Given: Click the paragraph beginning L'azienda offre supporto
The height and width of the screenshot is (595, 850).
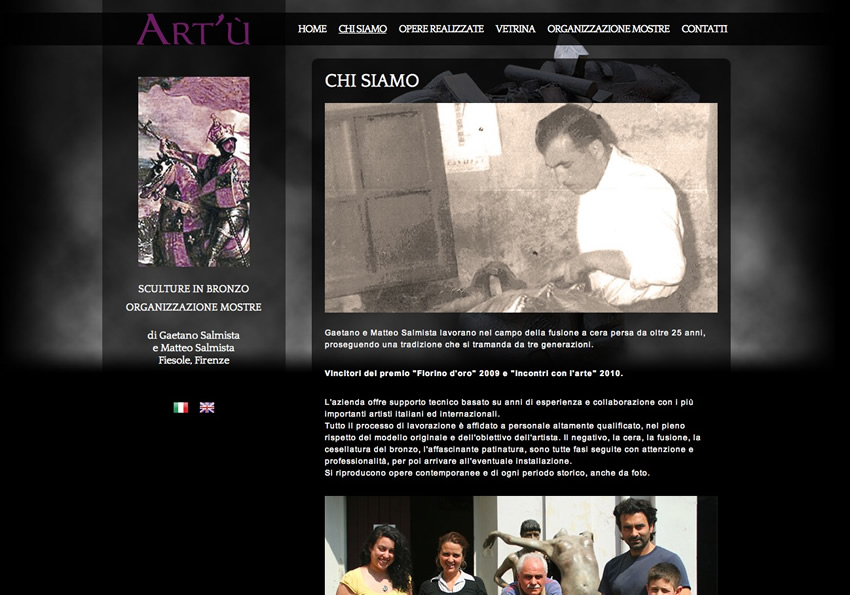Looking at the screenshot, I should click(513, 438).
